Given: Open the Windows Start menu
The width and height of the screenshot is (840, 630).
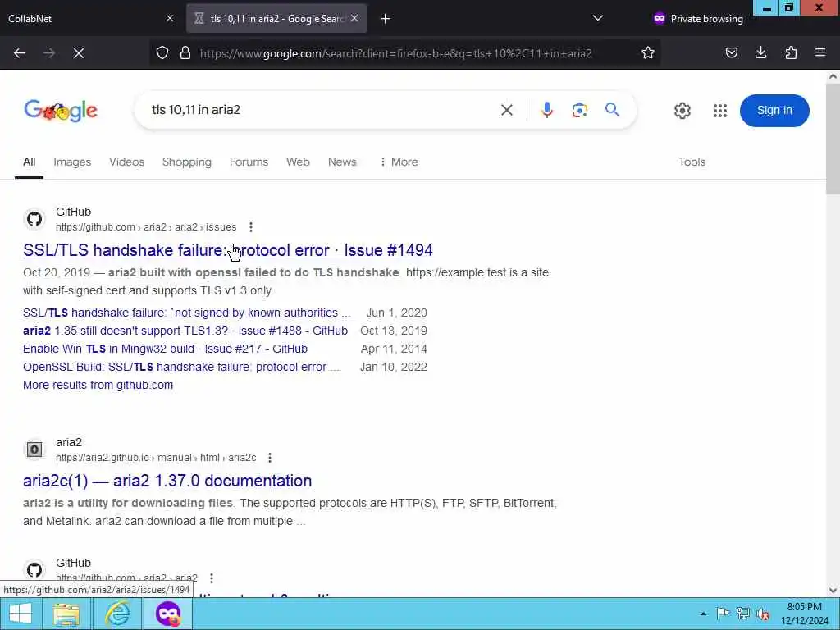Looking at the screenshot, I should pyautogui.click(x=21, y=614).
